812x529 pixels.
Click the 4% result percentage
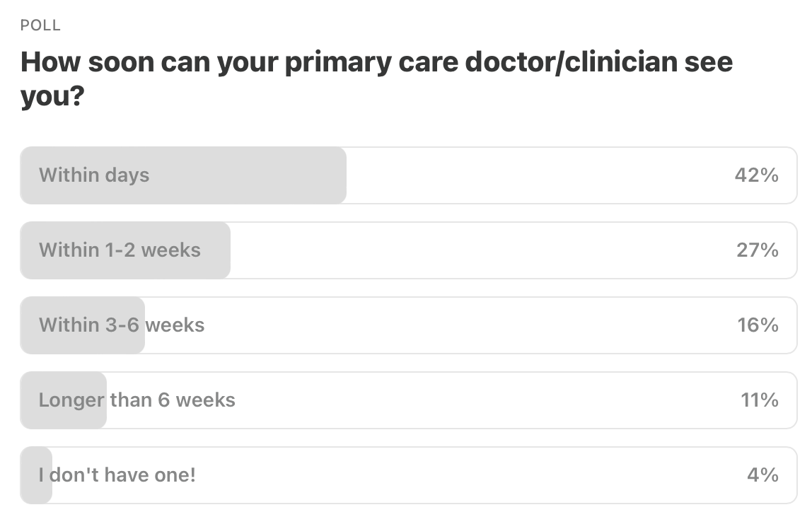[762, 475]
